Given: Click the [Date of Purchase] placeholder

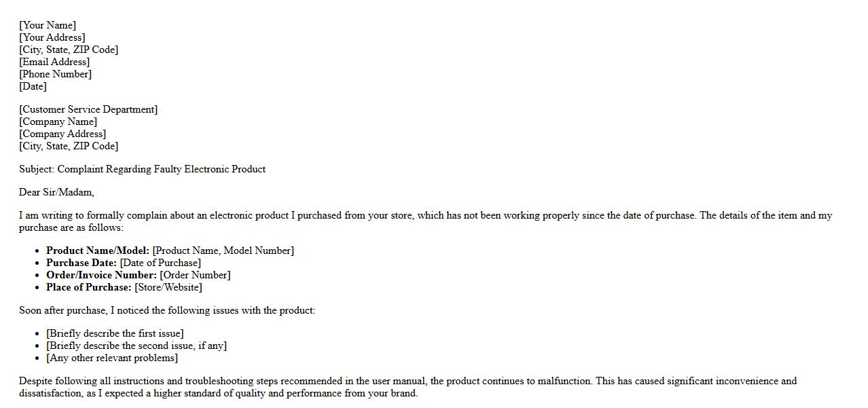Looking at the screenshot, I should point(160,263).
